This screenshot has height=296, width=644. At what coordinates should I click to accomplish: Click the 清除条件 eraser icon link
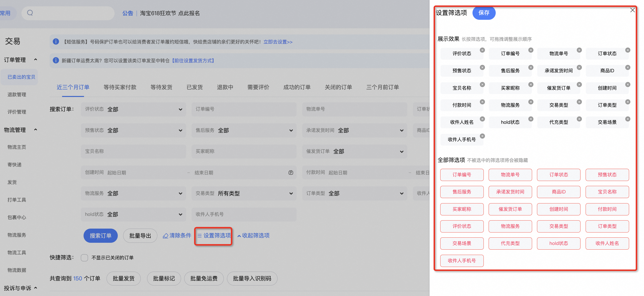tap(177, 235)
